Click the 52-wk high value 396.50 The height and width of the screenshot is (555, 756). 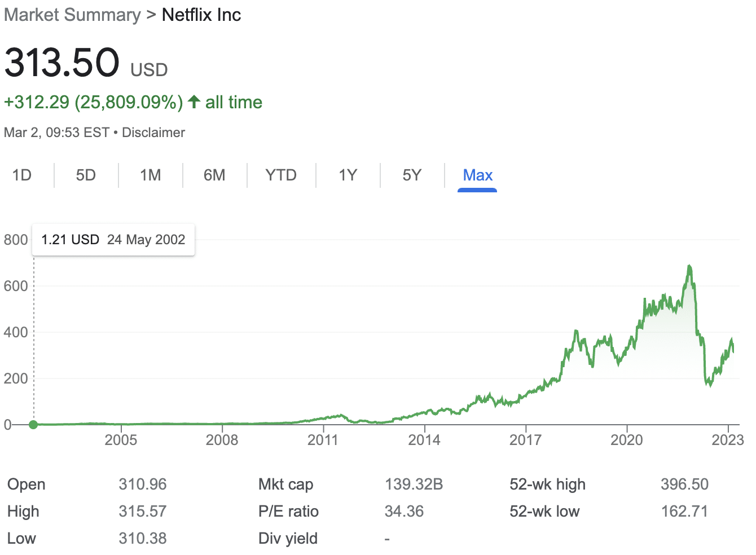point(685,484)
